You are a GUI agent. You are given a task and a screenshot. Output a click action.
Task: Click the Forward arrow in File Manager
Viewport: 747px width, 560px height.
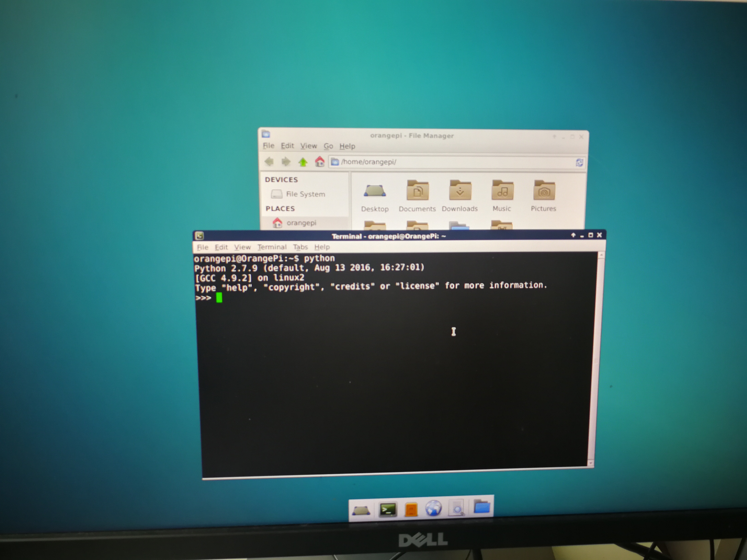click(x=286, y=162)
